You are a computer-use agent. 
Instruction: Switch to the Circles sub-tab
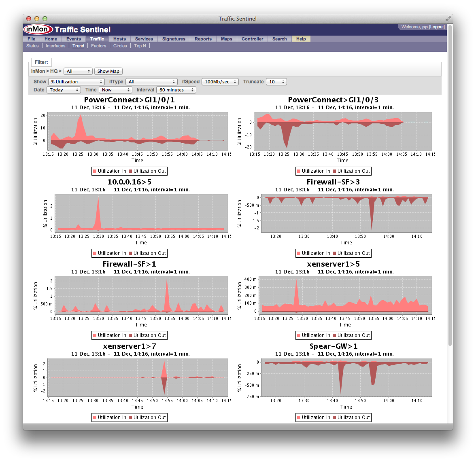(x=120, y=46)
